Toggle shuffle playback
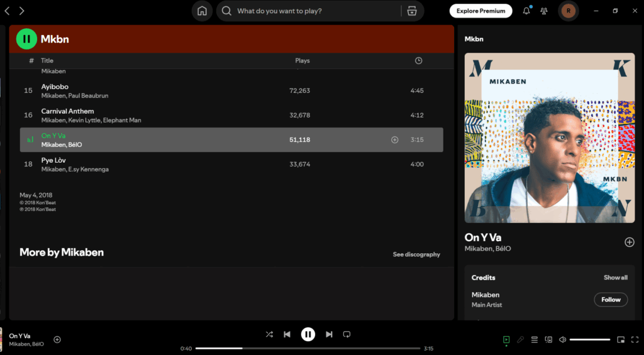The image size is (644, 355). click(x=269, y=334)
